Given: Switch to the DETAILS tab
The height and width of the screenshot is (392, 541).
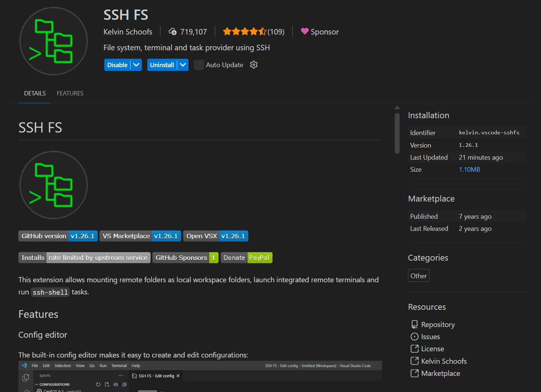Looking at the screenshot, I should 35,94.
